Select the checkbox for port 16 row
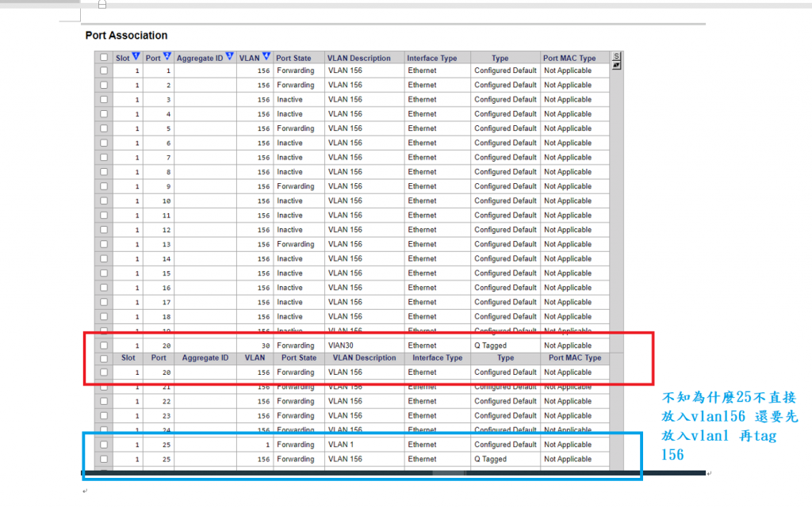Screen dimensions: 812x508 (x=104, y=288)
